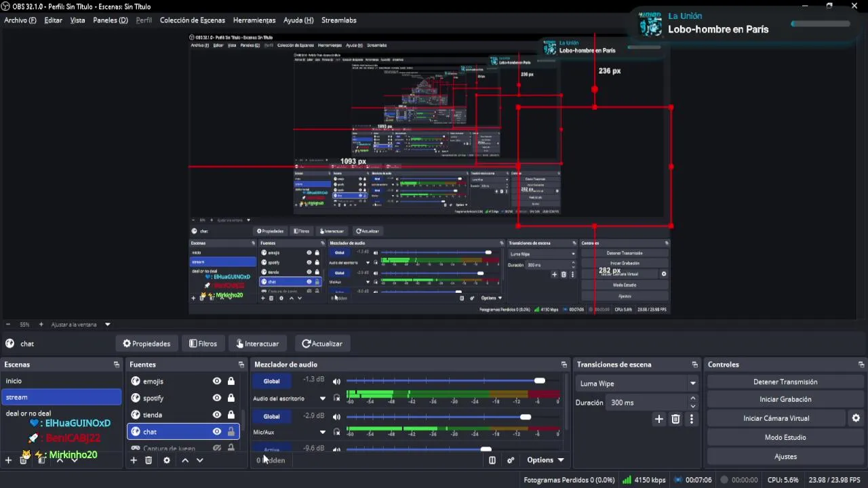Open the mixer Options dropdown
Viewport: 868px width, 488px height.
tap(545, 460)
